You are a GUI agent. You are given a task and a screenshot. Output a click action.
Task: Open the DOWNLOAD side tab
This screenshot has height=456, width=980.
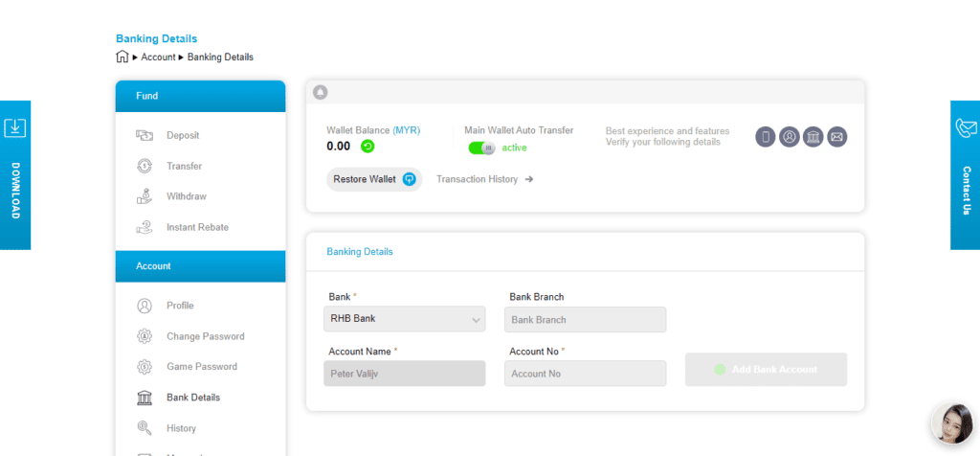(15, 175)
